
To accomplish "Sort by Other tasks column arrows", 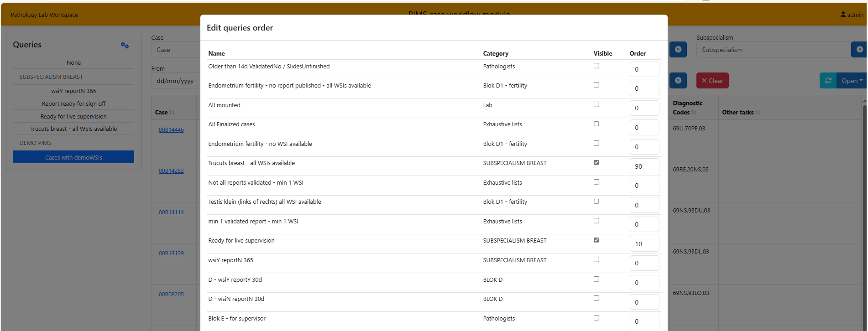I will (758, 113).
